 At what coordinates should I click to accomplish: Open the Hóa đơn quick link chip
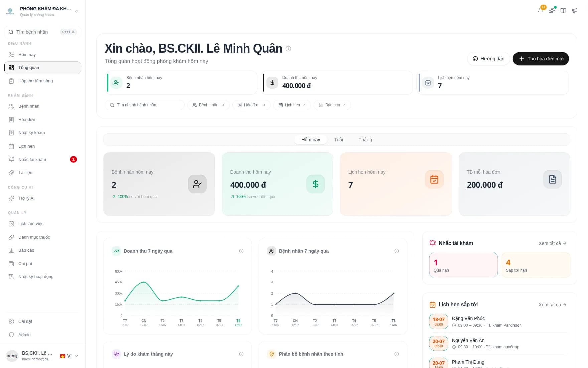tap(251, 105)
